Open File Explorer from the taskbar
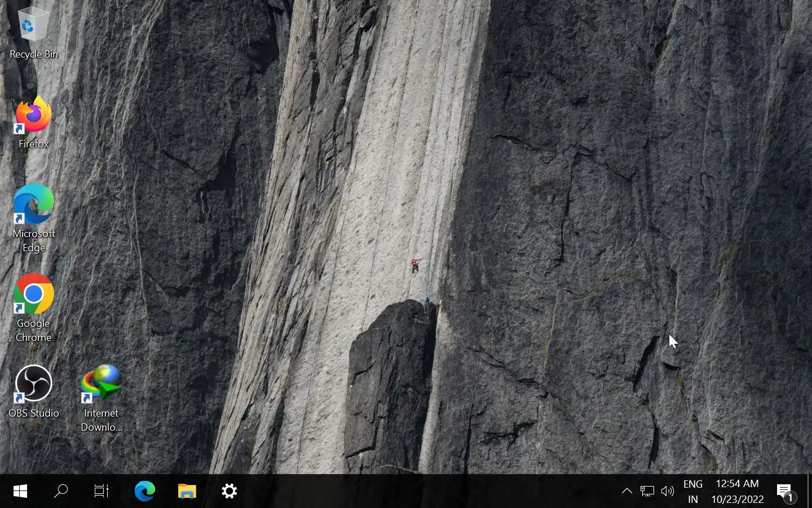This screenshot has height=508, width=812. 187,491
